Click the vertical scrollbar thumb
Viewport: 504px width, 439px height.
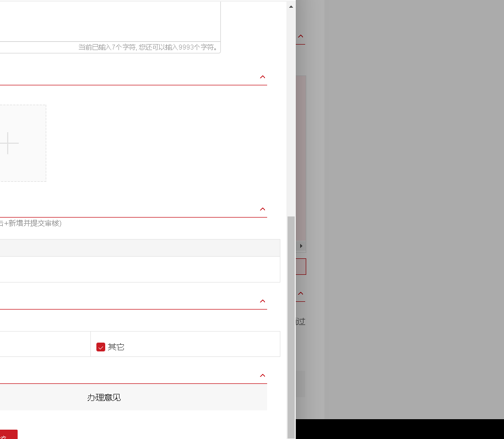(x=291, y=325)
